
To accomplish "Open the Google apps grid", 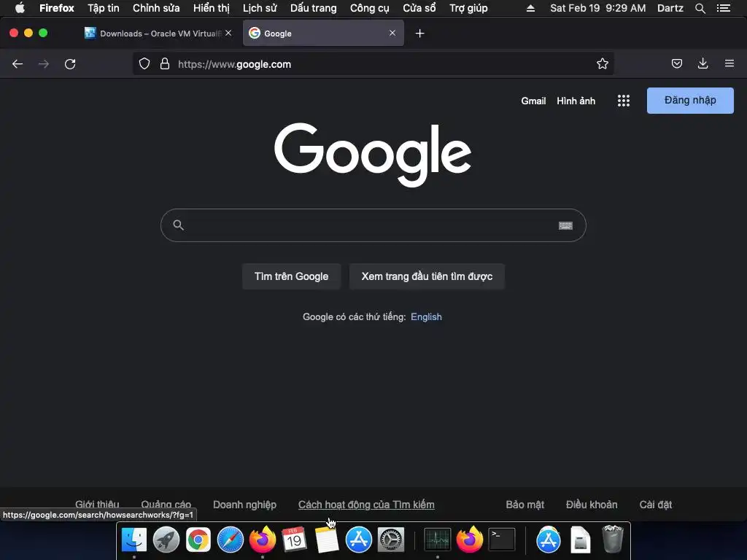I will 624,101.
